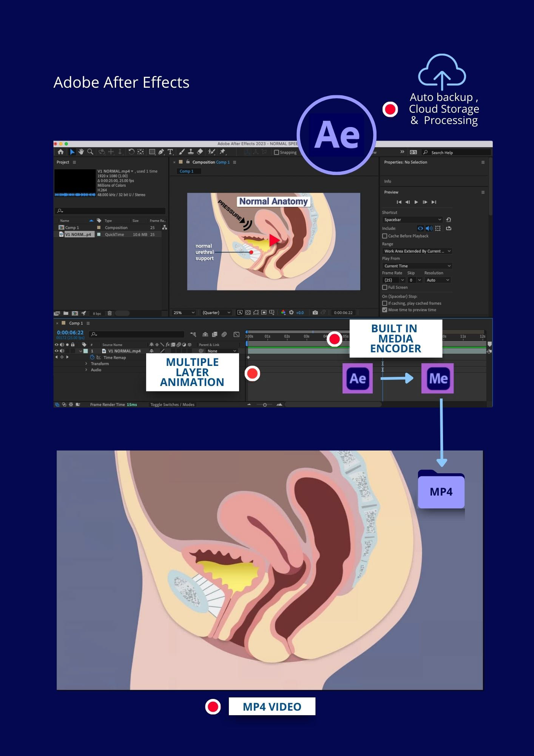Open the 25% magnification dropdown
The width and height of the screenshot is (534, 756).
(x=184, y=313)
